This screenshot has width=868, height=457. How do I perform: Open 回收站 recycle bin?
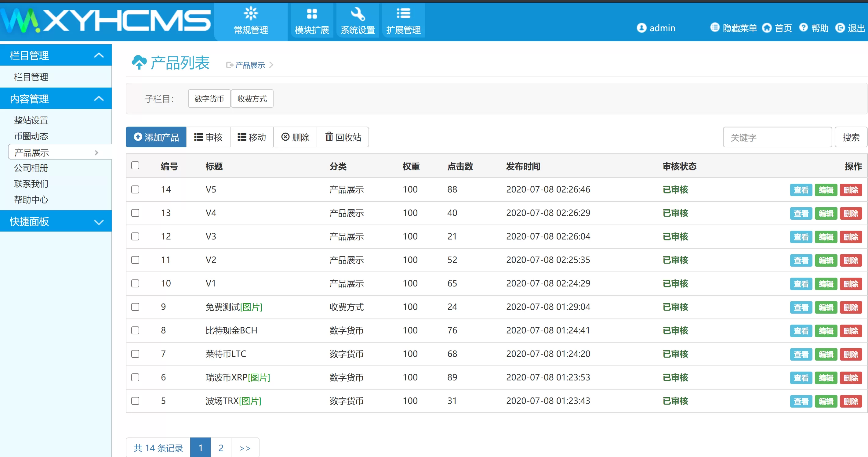(x=343, y=137)
